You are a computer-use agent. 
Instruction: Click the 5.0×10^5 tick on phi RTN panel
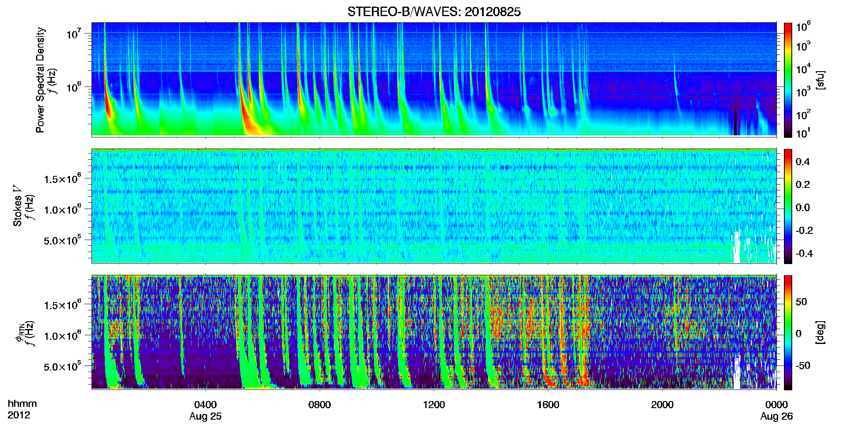coord(63,366)
